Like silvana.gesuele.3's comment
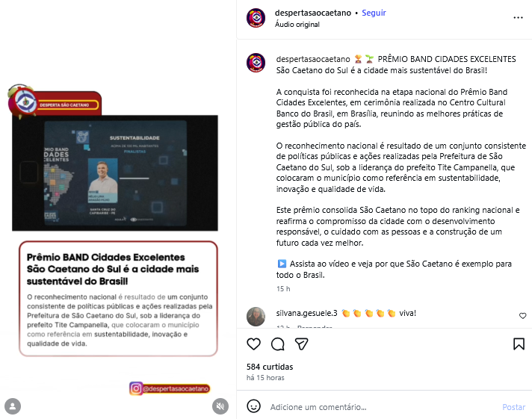The width and height of the screenshot is (532, 419). [x=522, y=316]
